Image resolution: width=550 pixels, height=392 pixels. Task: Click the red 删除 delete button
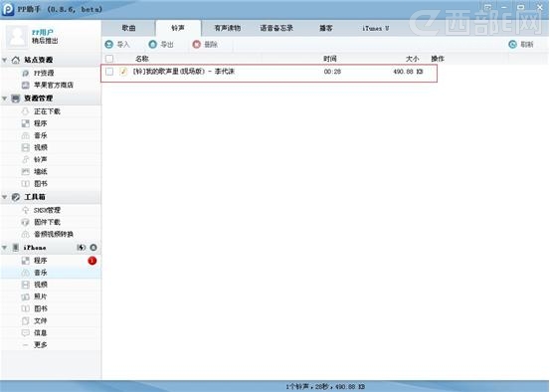pos(205,45)
